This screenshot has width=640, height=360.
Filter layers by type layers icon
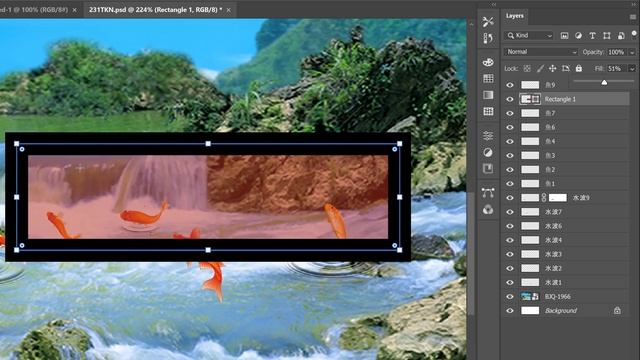(x=592, y=36)
